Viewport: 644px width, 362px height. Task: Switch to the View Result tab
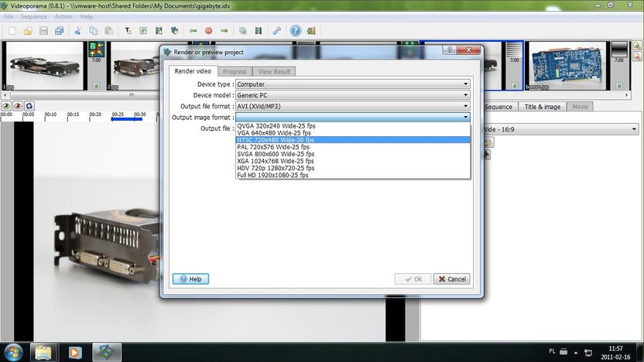point(274,71)
